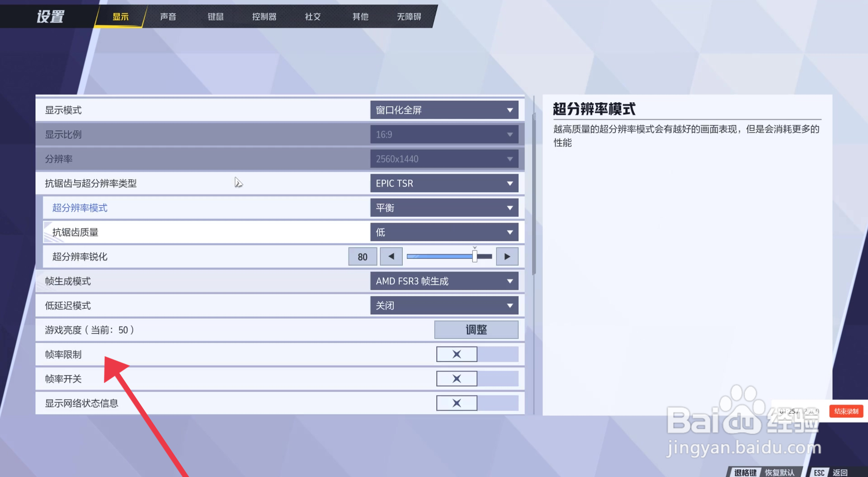868x477 pixels.
Task: Select the 游戏亮度 row label
Action: pyautogui.click(x=90, y=330)
